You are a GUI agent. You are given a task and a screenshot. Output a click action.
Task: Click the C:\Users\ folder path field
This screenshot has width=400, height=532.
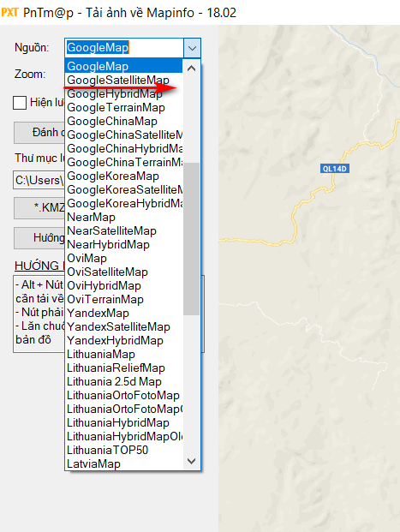tap(39, 180)
